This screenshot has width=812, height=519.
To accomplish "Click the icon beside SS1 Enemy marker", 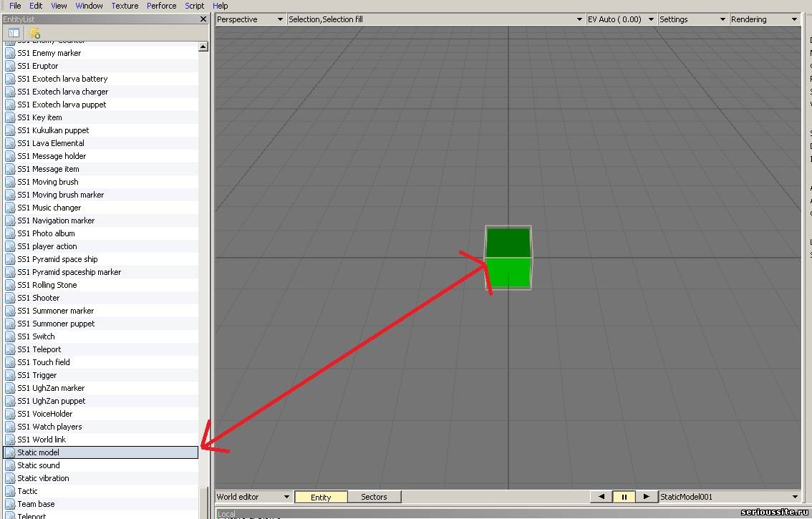I will pyautogui.click(x=10, y=53).
